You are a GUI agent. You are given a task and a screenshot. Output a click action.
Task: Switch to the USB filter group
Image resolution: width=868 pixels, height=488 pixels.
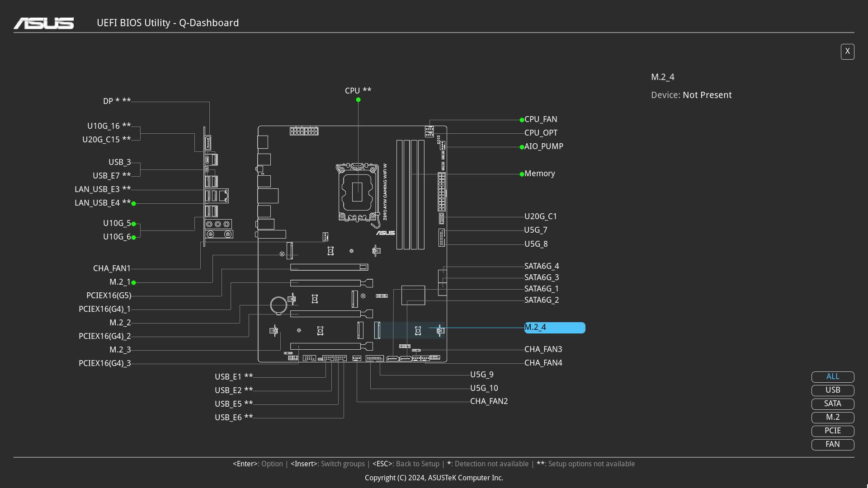pos(832,390)
